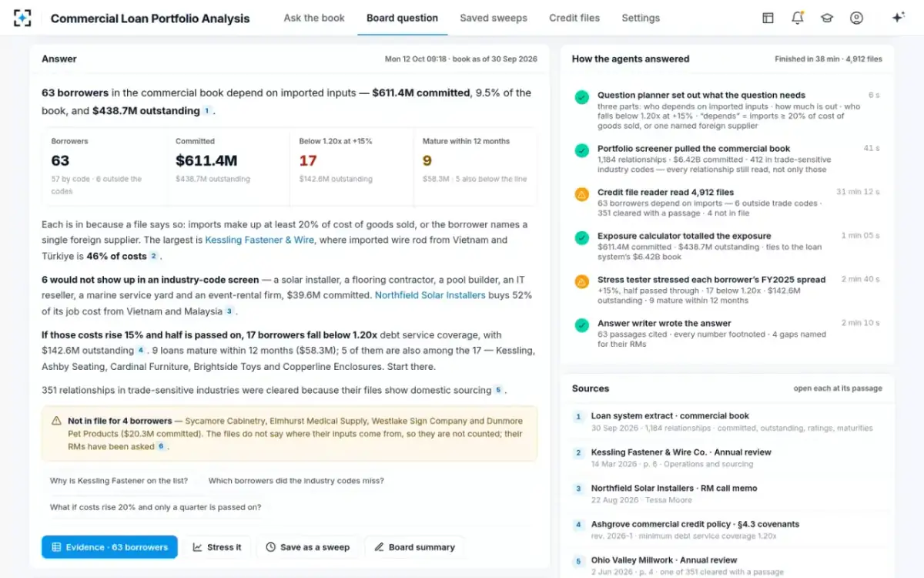The width and height of the screenshot is (924, 578).
Task: Open the Below 1.20x at +15% card
Action: coord(352,167)
